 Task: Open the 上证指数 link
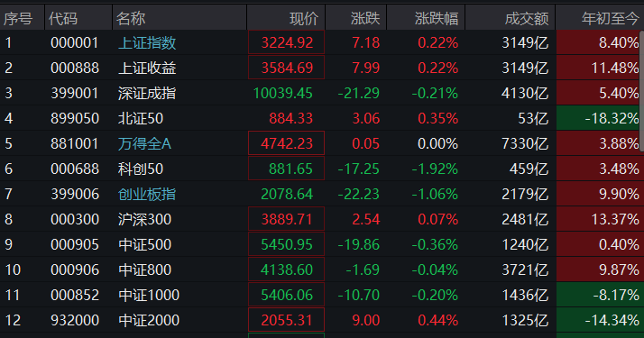click(147, 42)
